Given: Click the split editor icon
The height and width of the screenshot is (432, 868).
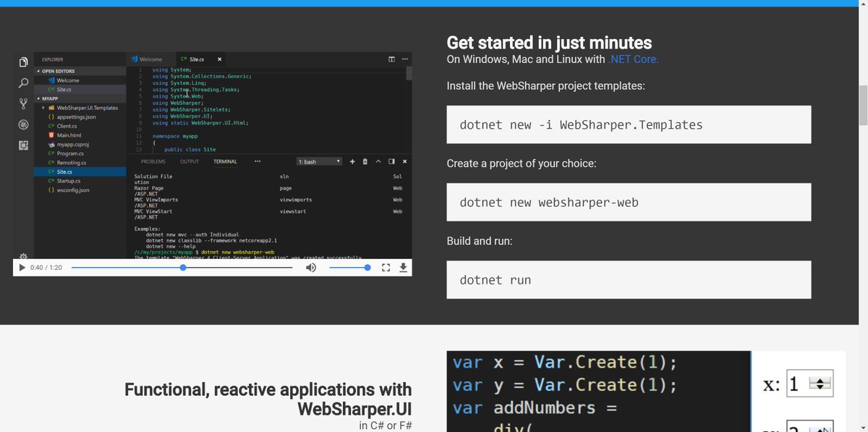Looking at the screenshot, I should 391,59.
